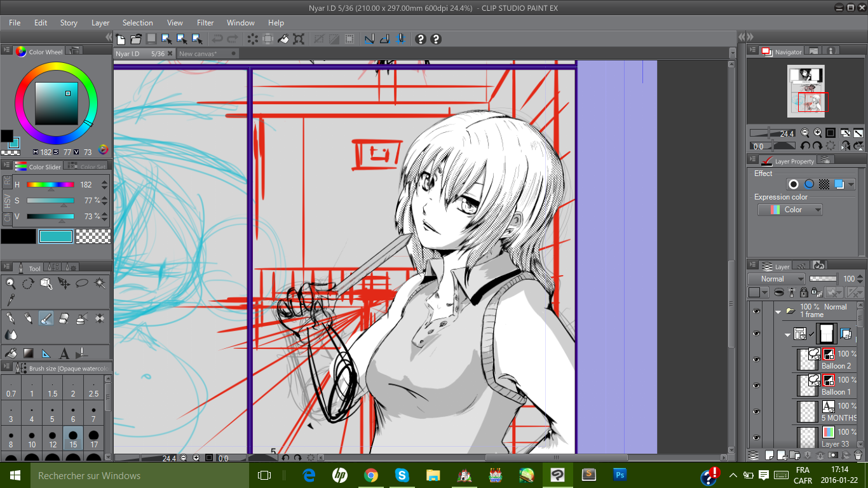Screen dimensions: 868x488
Task: Open the Normal blending mode dropdown
Action: coord(776,279)
